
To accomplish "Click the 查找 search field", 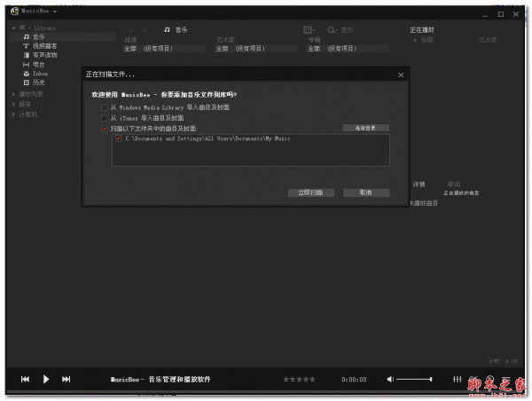I will [347, 30].
